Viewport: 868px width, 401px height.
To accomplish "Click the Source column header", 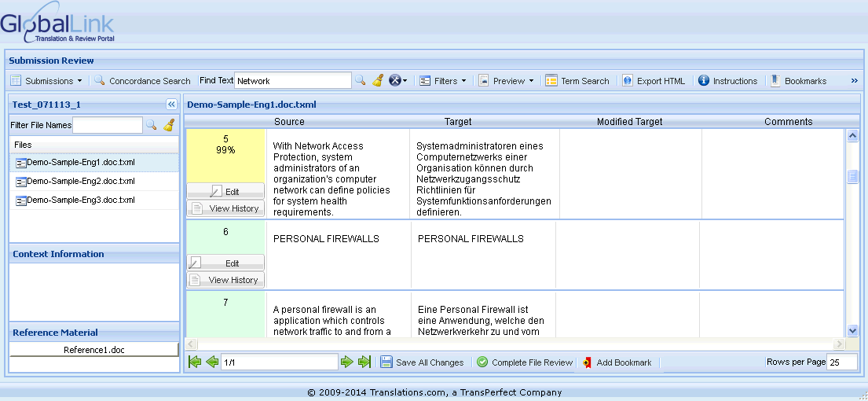I will click(x=289, y=121).
